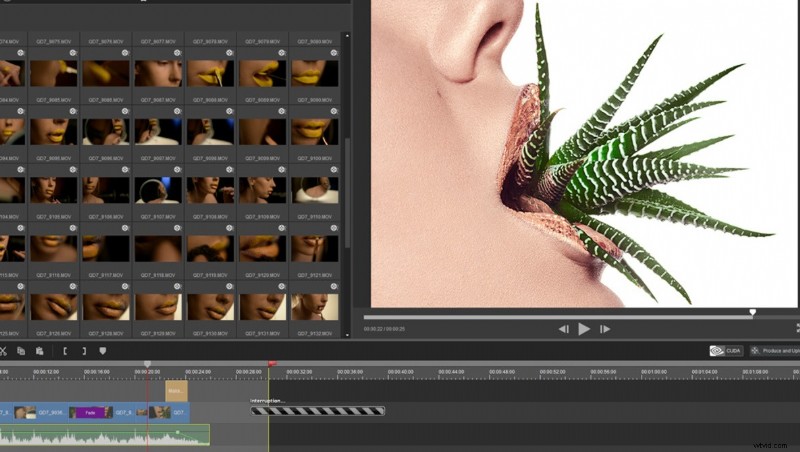Click the Copy icon in timeline toolbar
This screenshot has width=800, height=452.
tap(21, 351)
